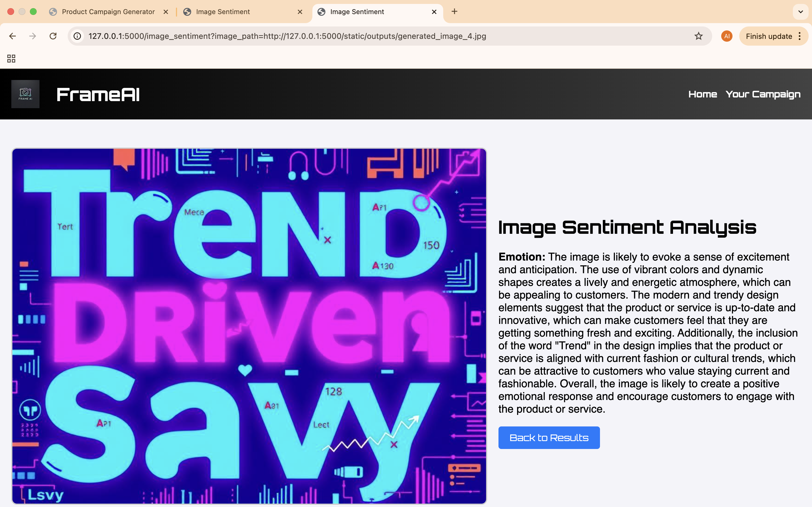Open the AI profile avatar

click(x=727, y=36)
